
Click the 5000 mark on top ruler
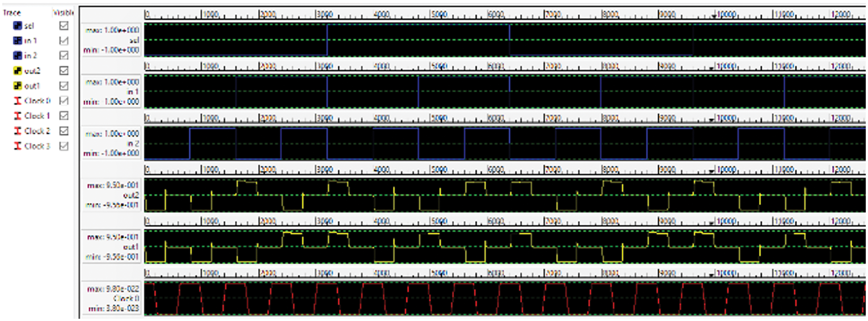pos(438,14)
